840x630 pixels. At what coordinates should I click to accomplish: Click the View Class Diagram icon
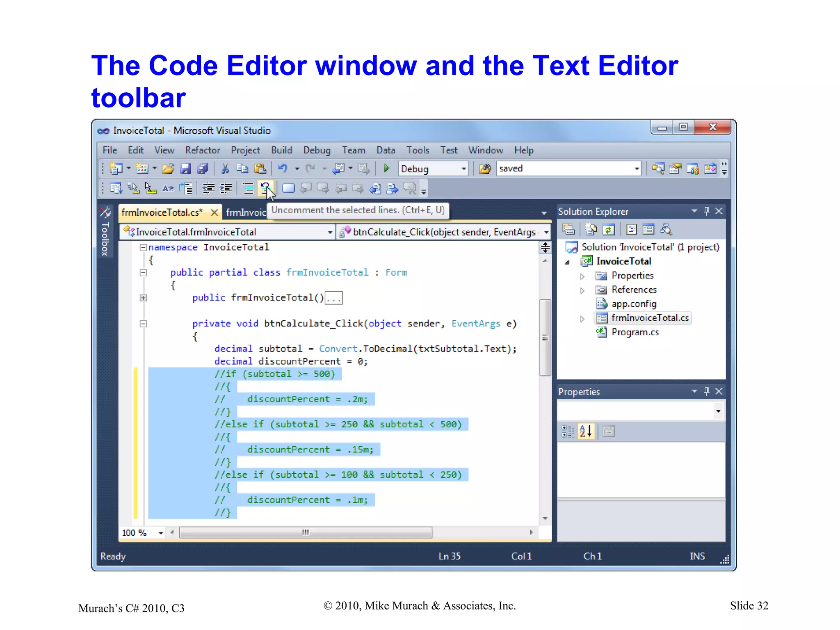(x=666, y=229)
